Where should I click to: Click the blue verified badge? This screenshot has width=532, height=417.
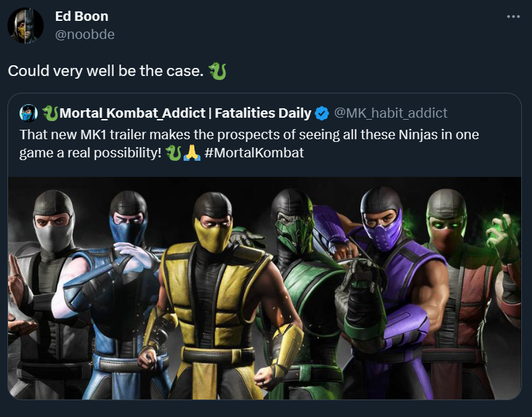(323, 112)
